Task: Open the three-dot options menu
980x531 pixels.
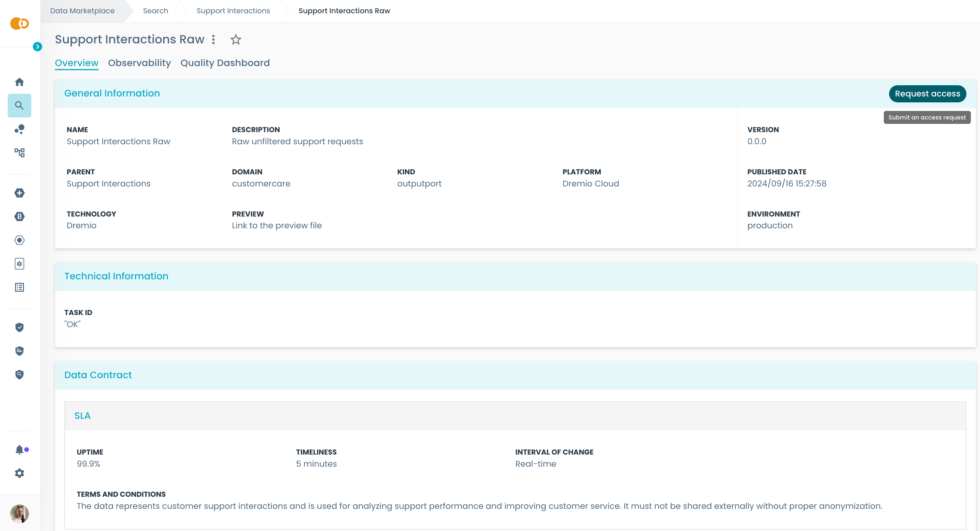Action: (x=213, y=40)
